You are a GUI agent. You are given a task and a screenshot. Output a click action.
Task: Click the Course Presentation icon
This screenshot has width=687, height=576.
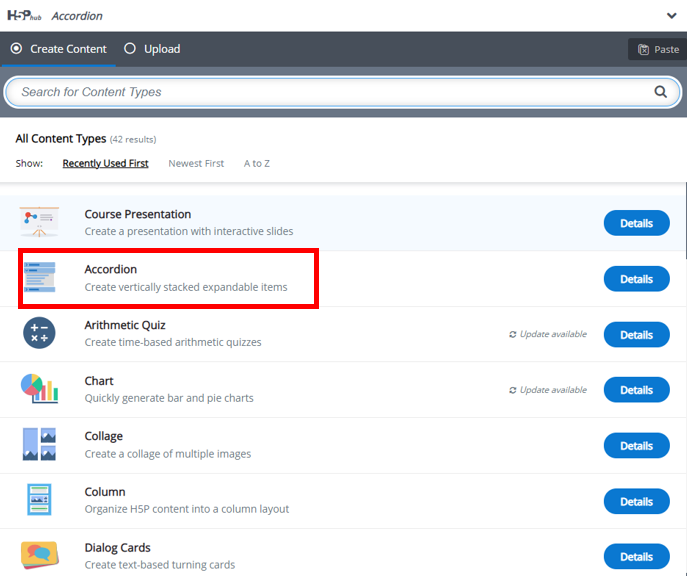click(x=40, y=222)
